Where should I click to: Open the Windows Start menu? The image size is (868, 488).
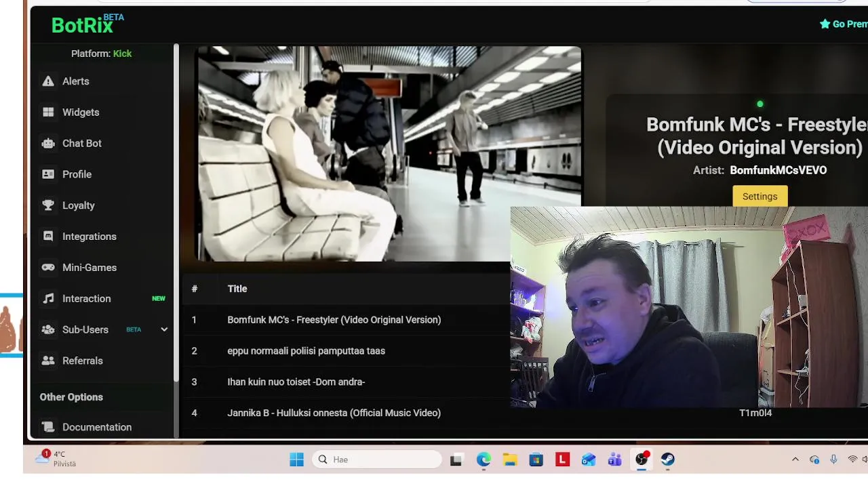[x=296, y=460]
